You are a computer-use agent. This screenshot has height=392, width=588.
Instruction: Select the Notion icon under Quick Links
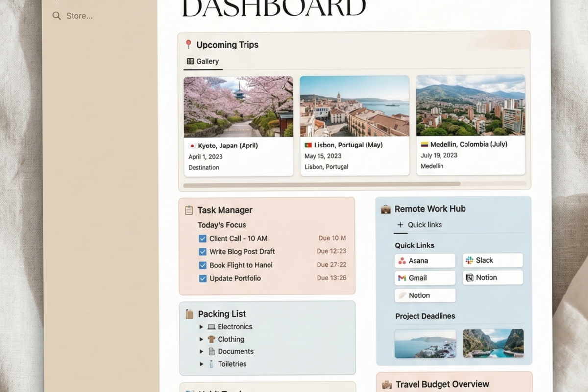point(469,277)
